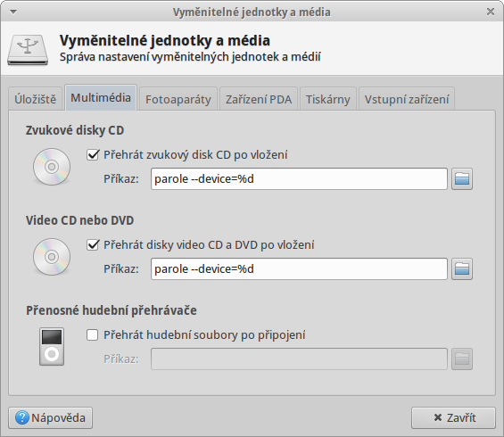
Task: Show the Vstupní zařízení tab
Action: point(407,99)
